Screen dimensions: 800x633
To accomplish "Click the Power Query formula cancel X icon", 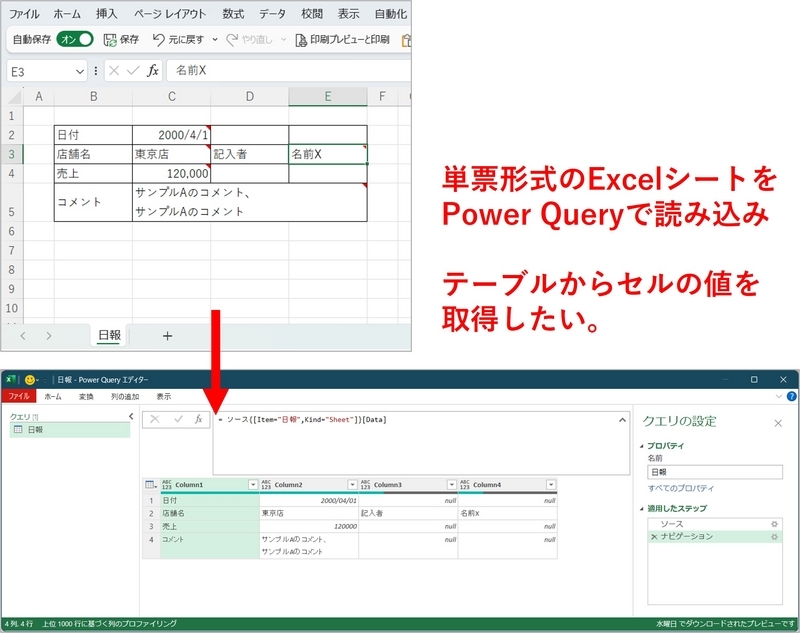I will point(155,419).
